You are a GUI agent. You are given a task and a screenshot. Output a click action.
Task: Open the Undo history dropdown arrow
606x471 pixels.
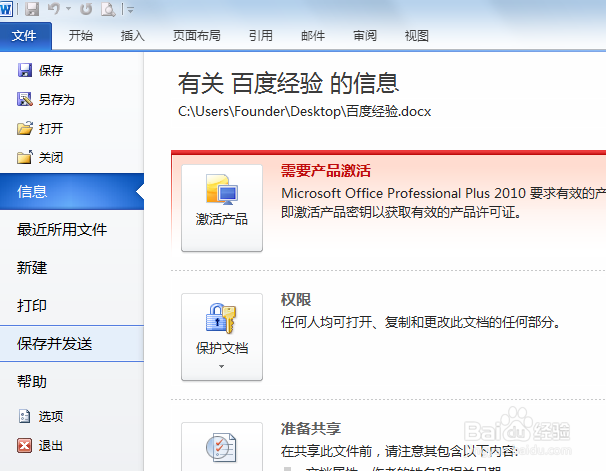[68, 9]
